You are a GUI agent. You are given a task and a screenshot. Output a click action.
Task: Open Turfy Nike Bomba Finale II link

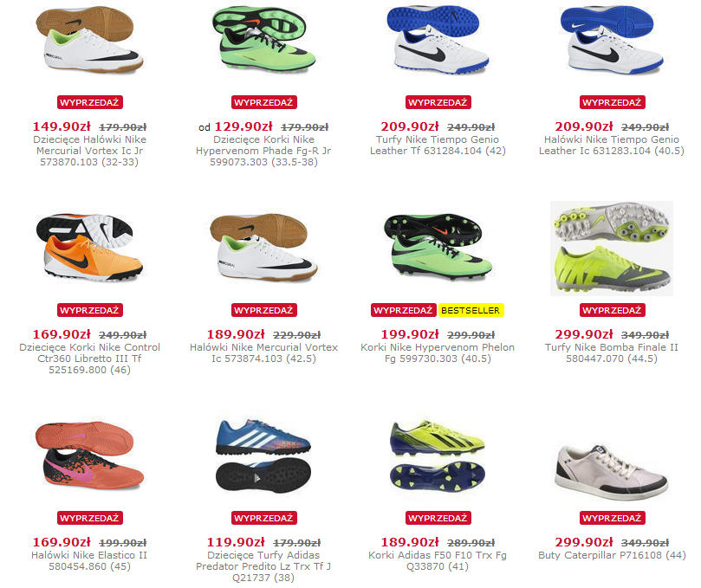click(612, 353)
